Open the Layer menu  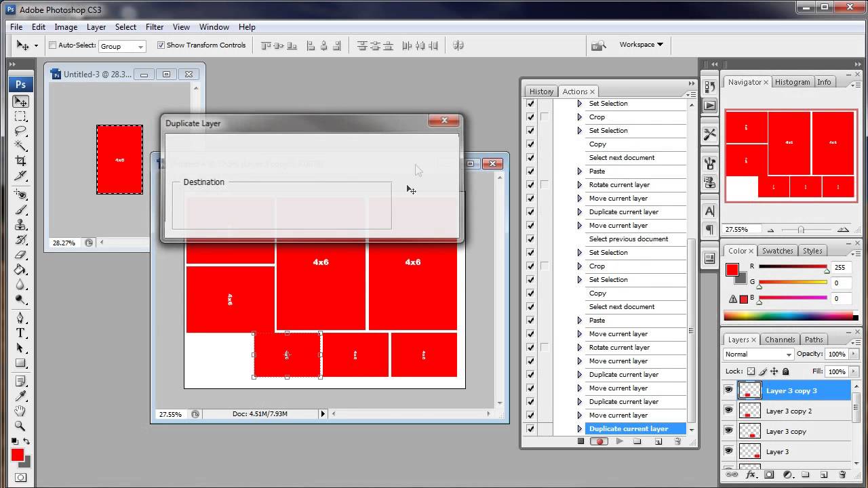pyautogui.click(x=96, y=27)
